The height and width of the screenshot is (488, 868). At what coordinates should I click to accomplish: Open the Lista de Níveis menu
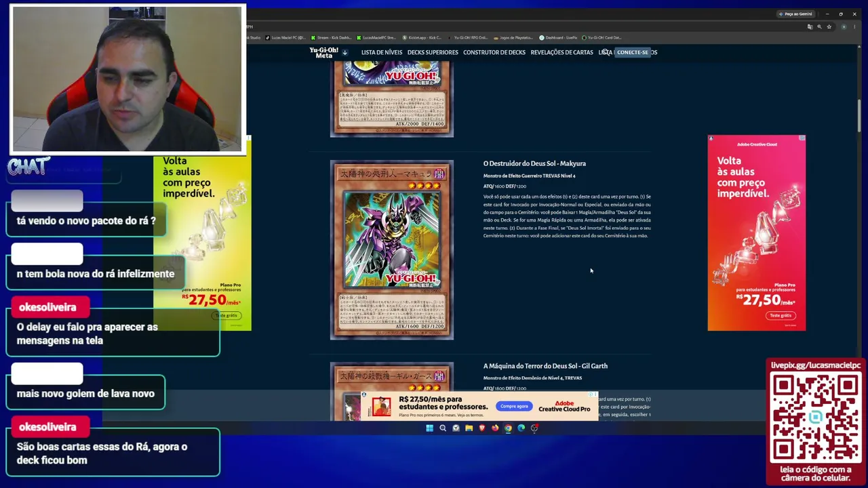(382, 52)
